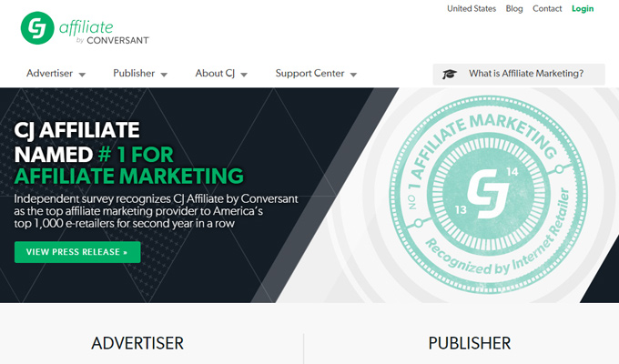
Task: Click the green CJ circle logo
Action: point(37,28)
